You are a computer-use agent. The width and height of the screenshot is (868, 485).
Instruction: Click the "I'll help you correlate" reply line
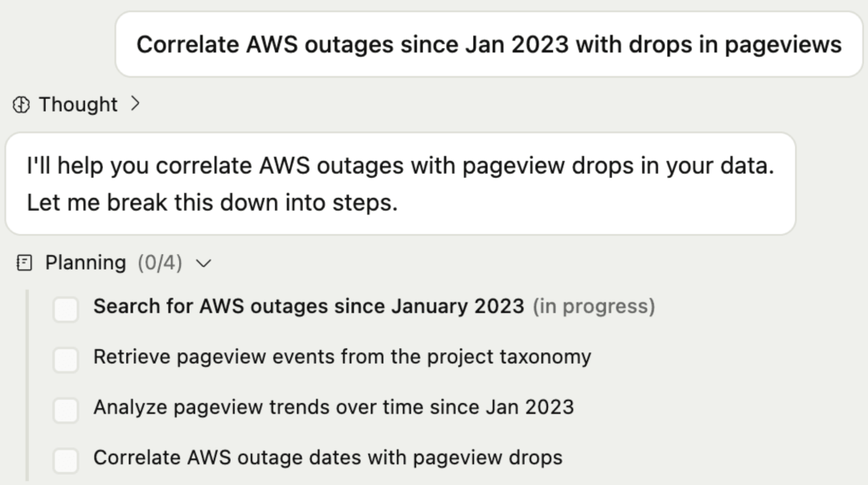coord(400,166)
